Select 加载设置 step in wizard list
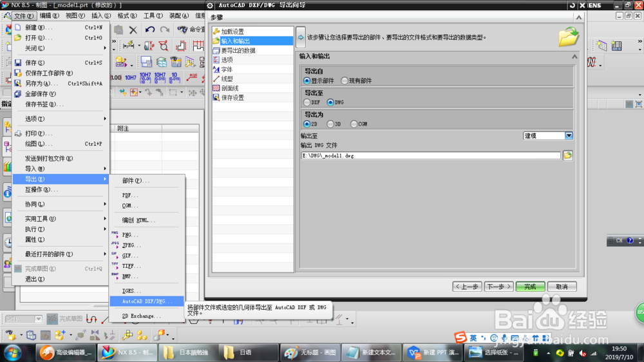 coord(252,31)
